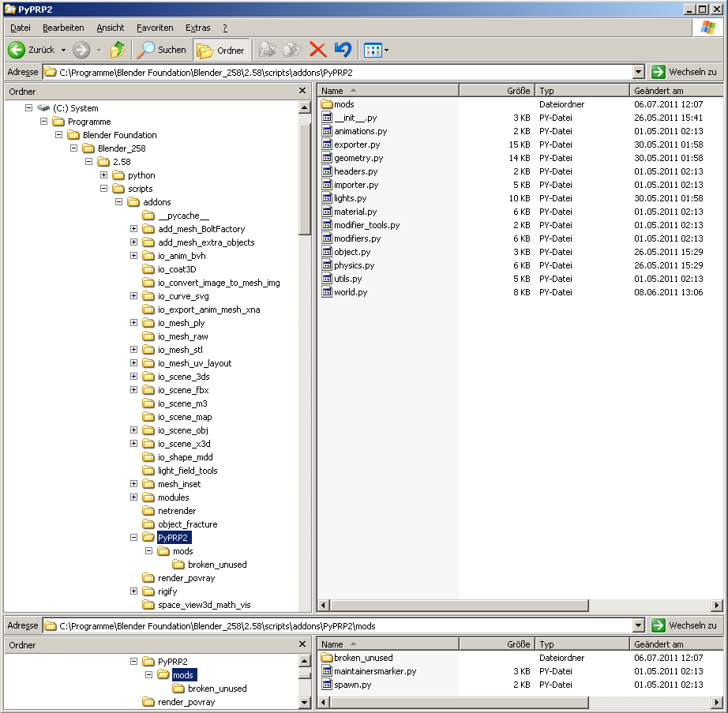Select broken_unused folder in upper tree
728x713 pixels.
point(217,565)
